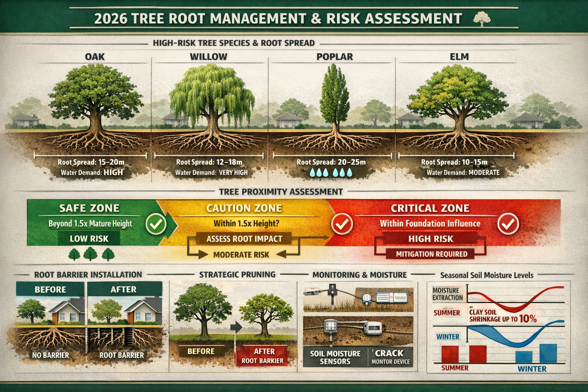Click the small green trees under Low Risk
Image resolution: width=588 pixels, height=392 pixels.
91,253
